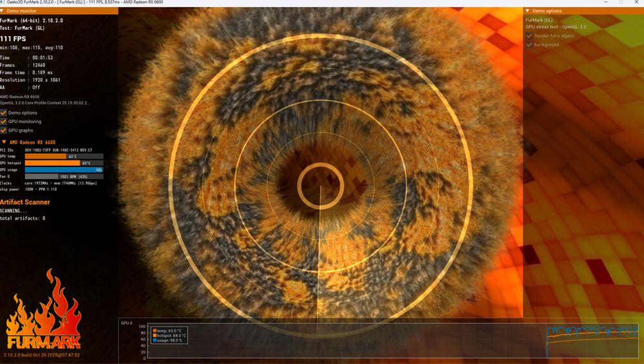Click the 2.10.2.0 build Oct 26 2025 text
Screen dimensions: 644x364
point(41,355)
